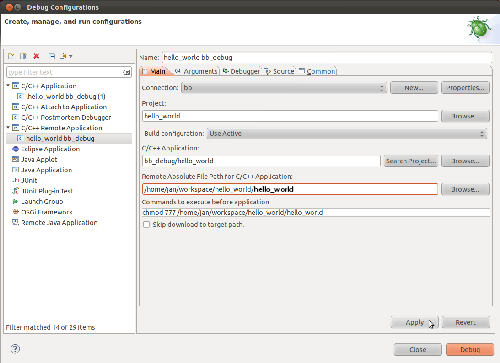Select JUnit Plug-in Test type
This screenshot has width=500, height=363.
click(47, 191)
